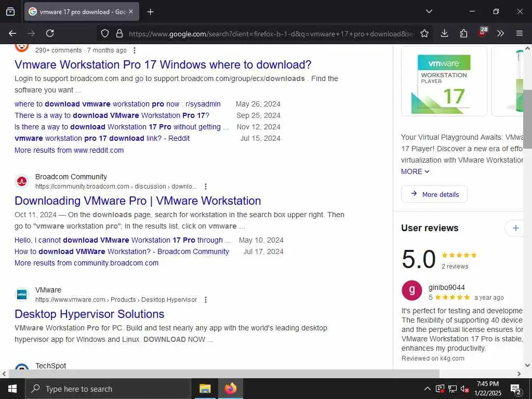Open reviewer ginibo9044 avatar
Viewport: 532px width, 399px height.
point(411,290)
